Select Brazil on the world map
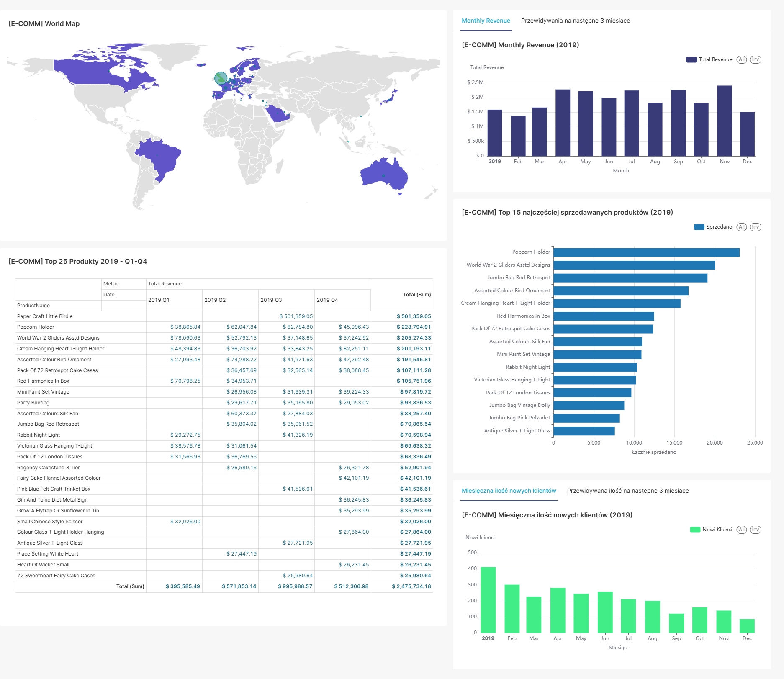784x679 pixels. point(159,157)
